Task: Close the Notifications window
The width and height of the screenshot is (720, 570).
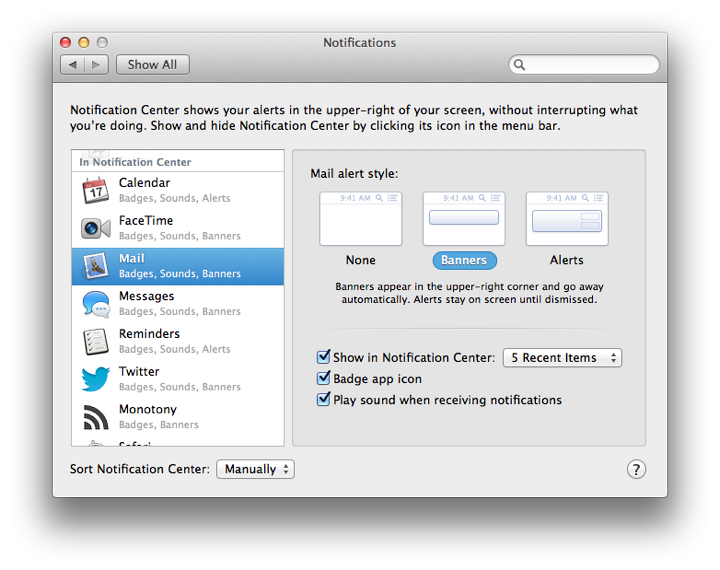Action: click(66, 42)
